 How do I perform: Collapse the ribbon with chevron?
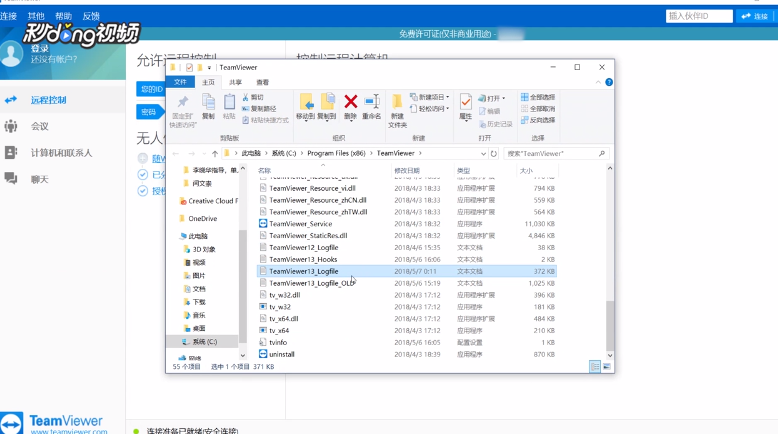(x=598, y=82)
